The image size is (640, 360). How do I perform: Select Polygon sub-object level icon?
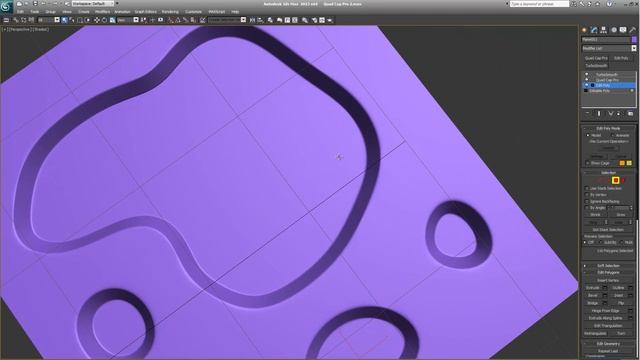point(616,180)
